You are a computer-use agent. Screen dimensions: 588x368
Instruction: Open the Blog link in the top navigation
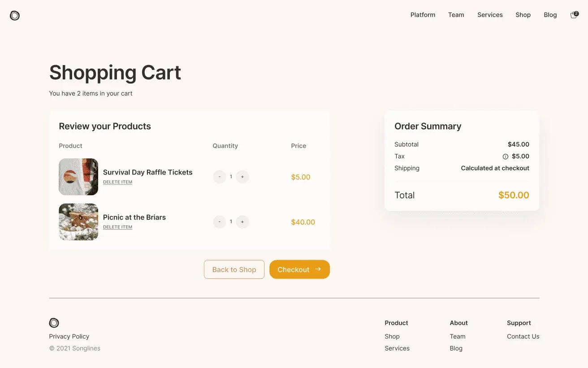click(550, 15)
